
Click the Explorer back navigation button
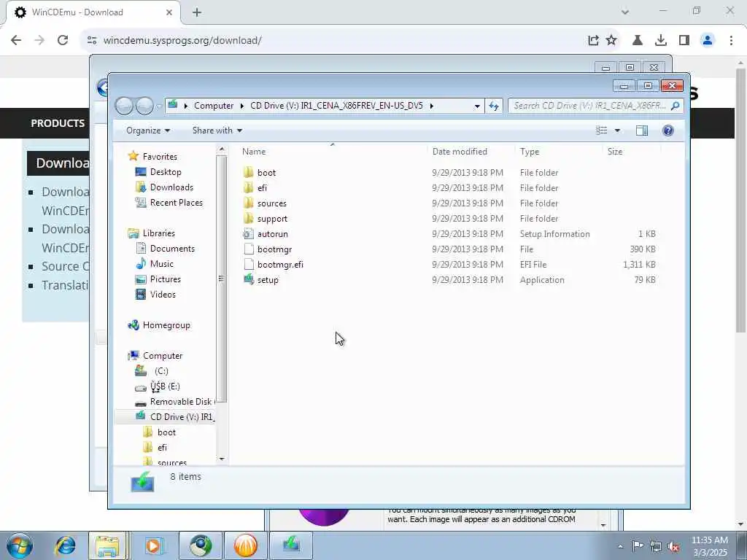point(124,106)
